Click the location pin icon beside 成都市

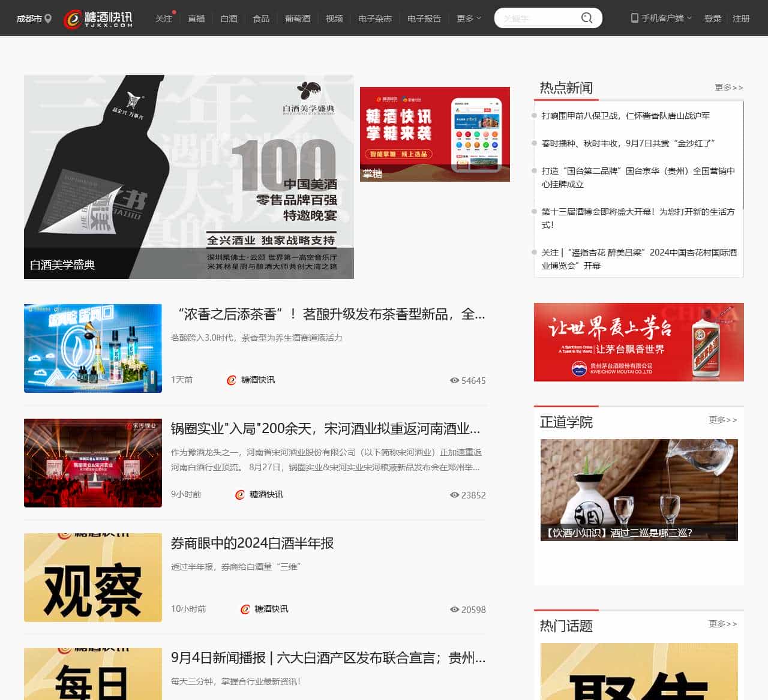coord(48,19)
